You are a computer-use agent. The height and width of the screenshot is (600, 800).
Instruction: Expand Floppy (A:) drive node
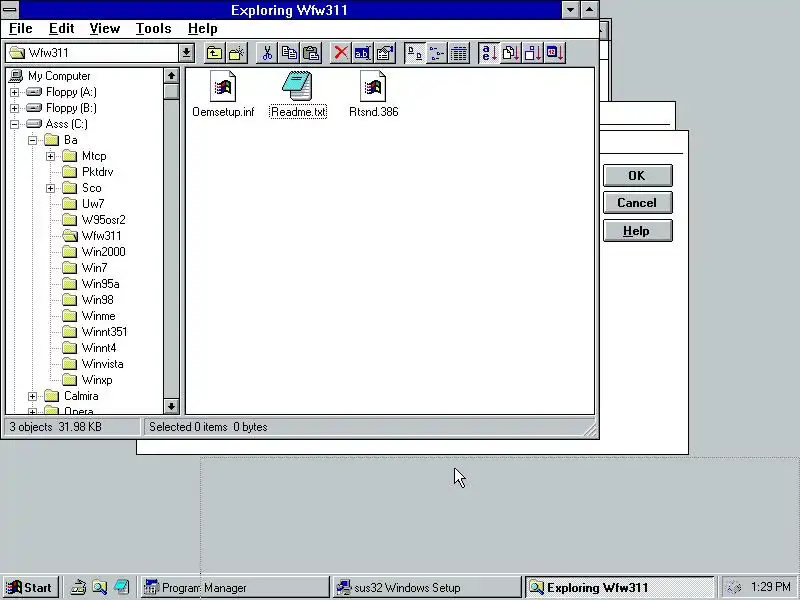click(14, 92)
